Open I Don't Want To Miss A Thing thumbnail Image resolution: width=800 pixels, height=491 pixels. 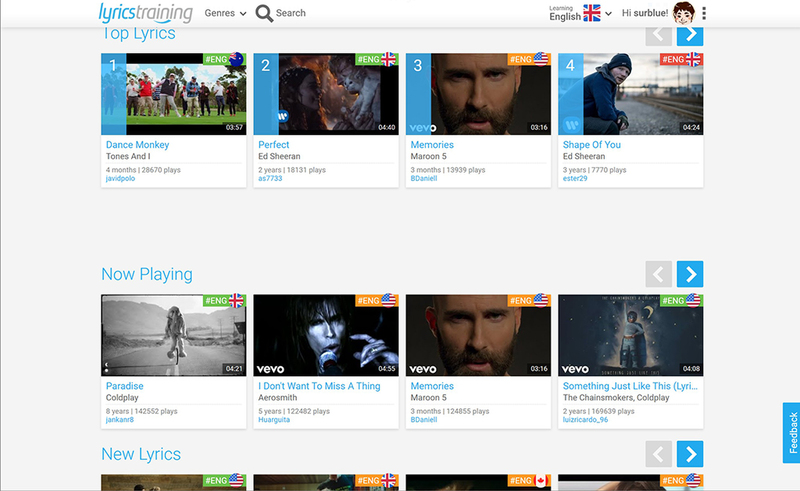coord(326,335)
